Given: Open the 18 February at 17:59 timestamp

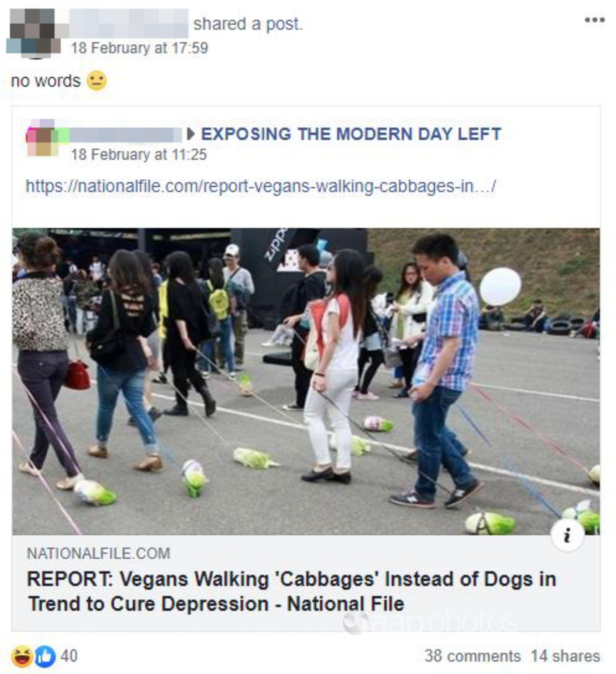Looking at the screenshot, I should click(140, 48).
